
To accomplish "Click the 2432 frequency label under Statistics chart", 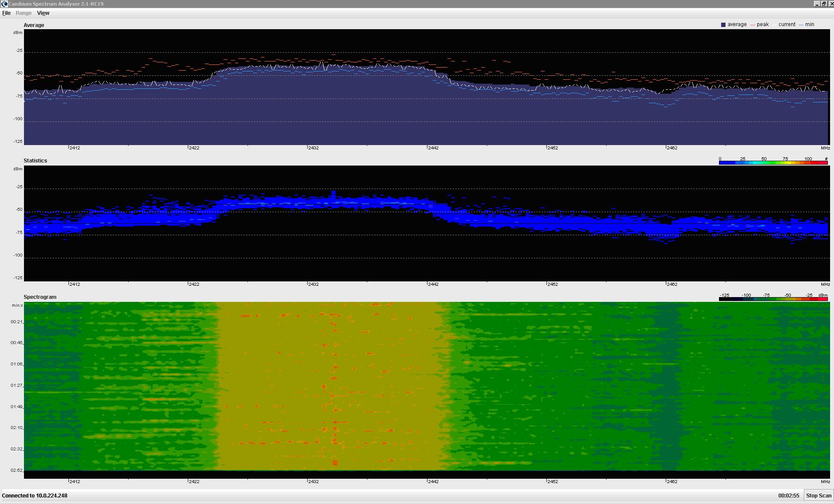I will point(313,284).
